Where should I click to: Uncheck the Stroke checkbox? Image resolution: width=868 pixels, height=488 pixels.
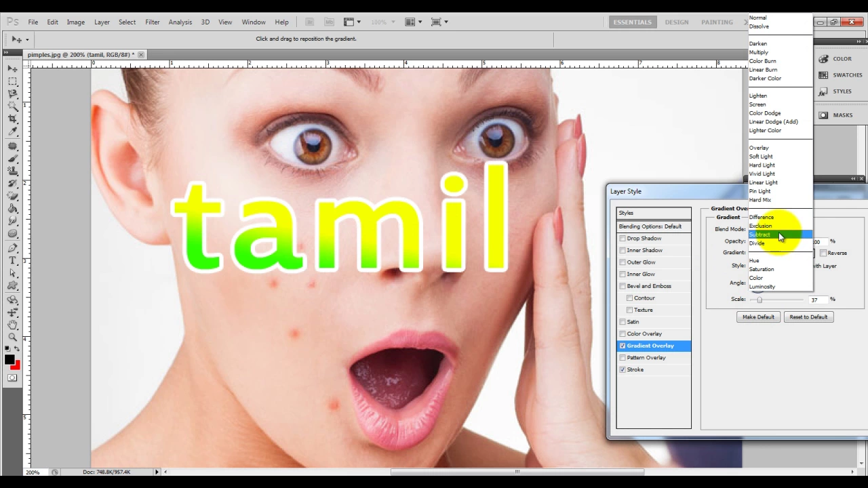click(623, 369)
